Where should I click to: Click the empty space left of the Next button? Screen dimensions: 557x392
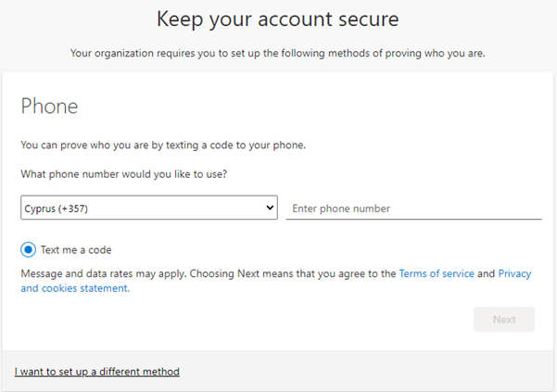278,320
